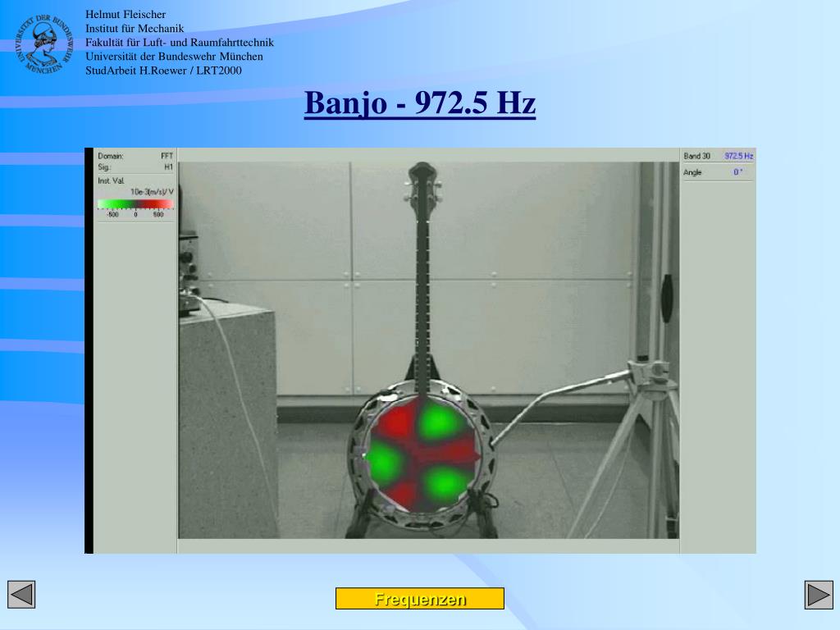Advance with the next slide arrow

tap(819, 595)
